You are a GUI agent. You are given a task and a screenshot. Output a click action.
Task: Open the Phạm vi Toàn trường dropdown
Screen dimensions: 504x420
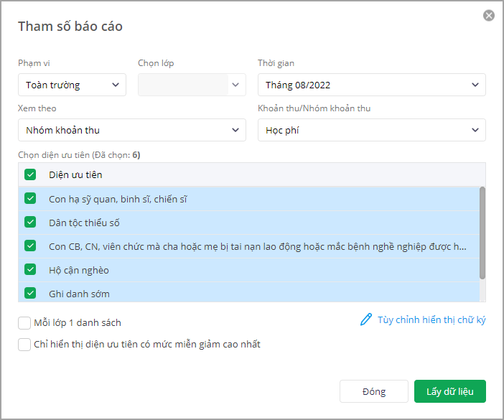pos(72,85)
